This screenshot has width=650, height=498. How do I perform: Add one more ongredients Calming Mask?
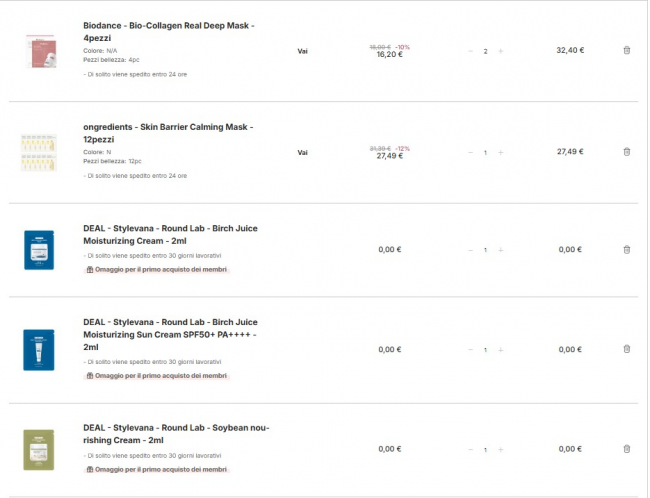501,152
